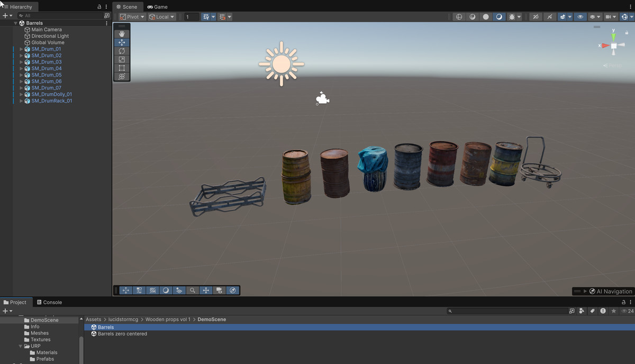The image size is (635, 364).
Task: Select the Hierarchy tab
Action: point(19,7)
